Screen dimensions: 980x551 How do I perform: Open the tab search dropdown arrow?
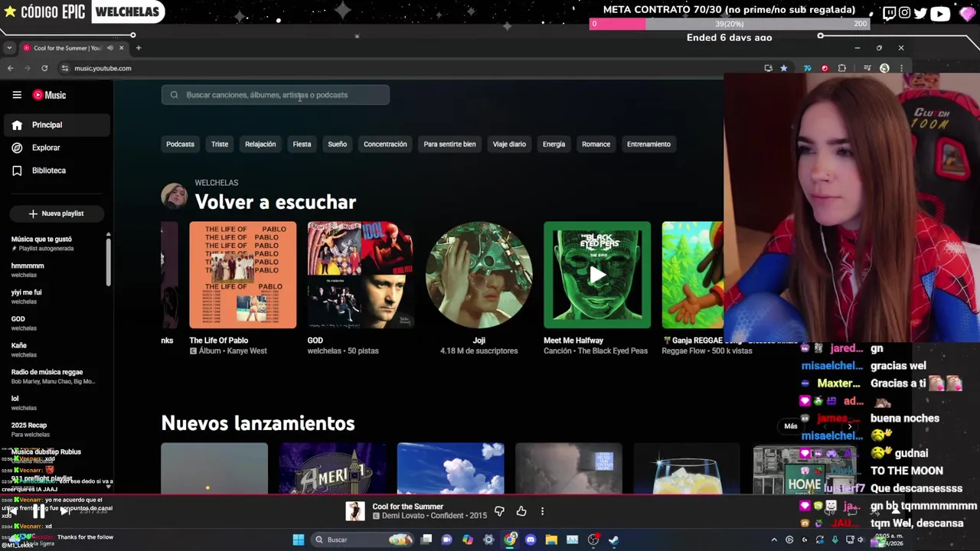point(9,47)
